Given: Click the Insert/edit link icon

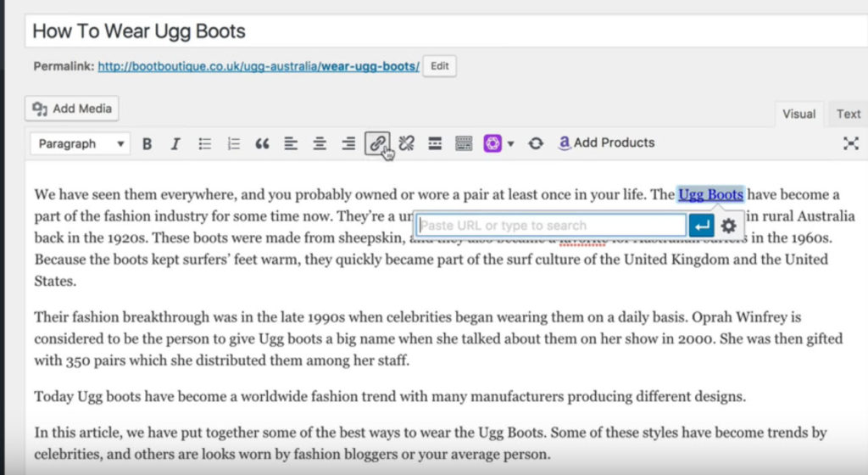Looking at the screenshot, I should 377,143.
